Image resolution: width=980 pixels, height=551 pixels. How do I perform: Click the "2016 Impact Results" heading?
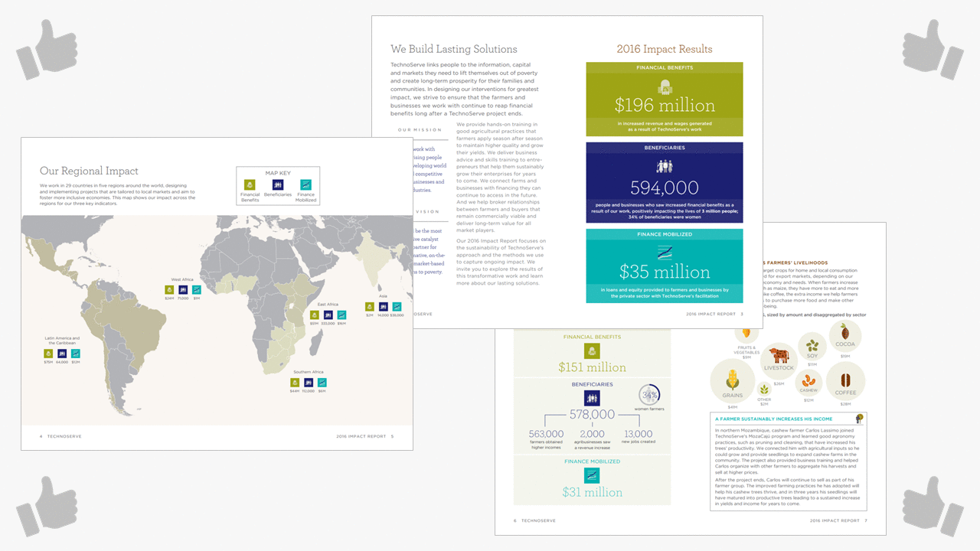(x=665, y=49)
